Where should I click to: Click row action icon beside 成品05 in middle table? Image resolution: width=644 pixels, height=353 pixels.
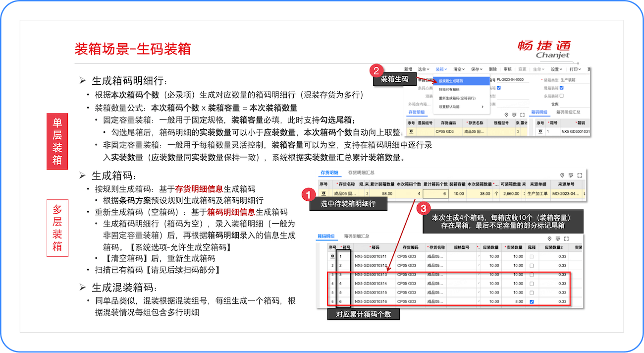324,193
